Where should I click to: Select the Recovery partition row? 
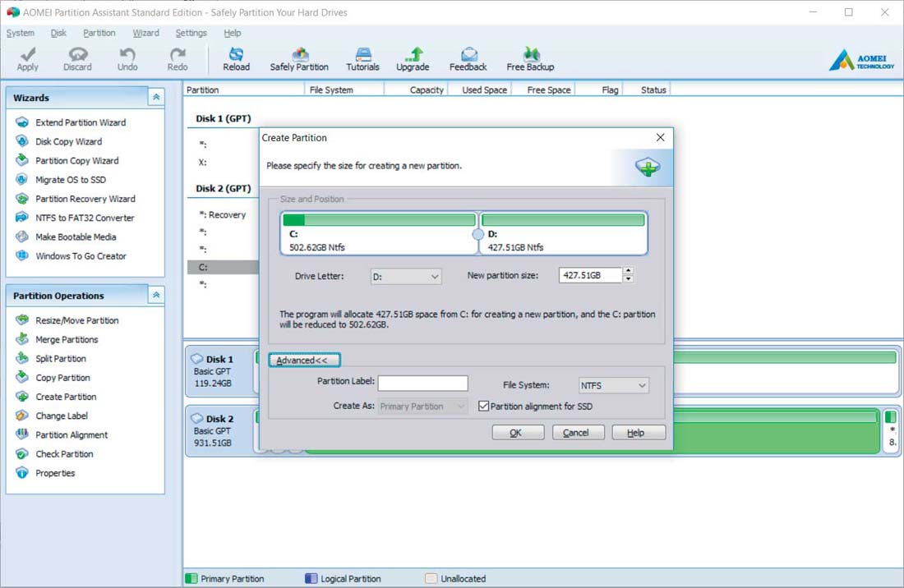tap(223, 215)
